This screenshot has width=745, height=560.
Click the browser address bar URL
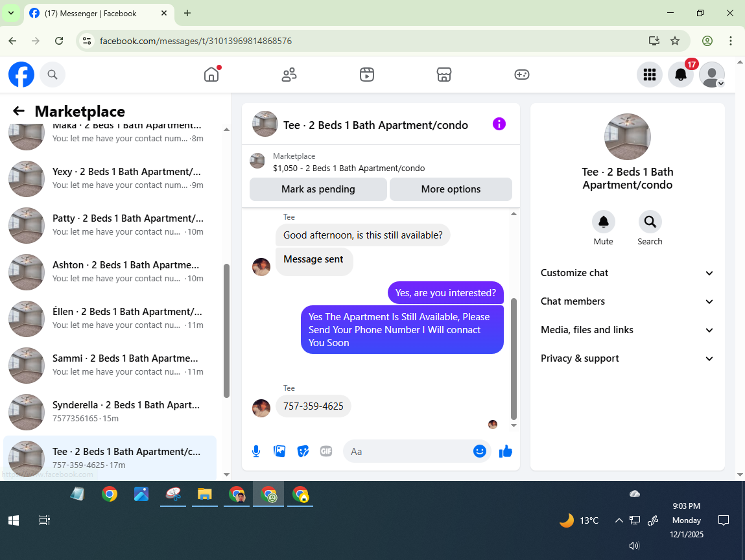(196, 41)
